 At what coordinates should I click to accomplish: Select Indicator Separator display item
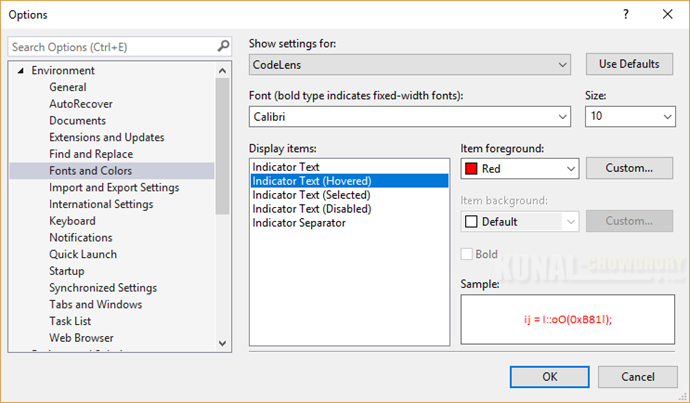click(299, 223)
